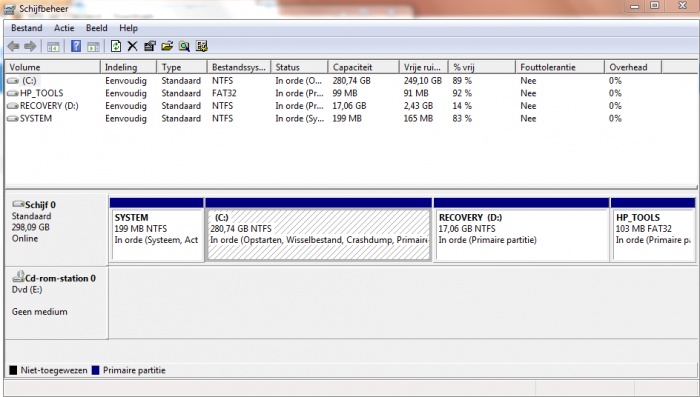Screen dimensions: 700x397
Task: Click the Delete (X) toolbar icon
Action: tap(133, 46)
